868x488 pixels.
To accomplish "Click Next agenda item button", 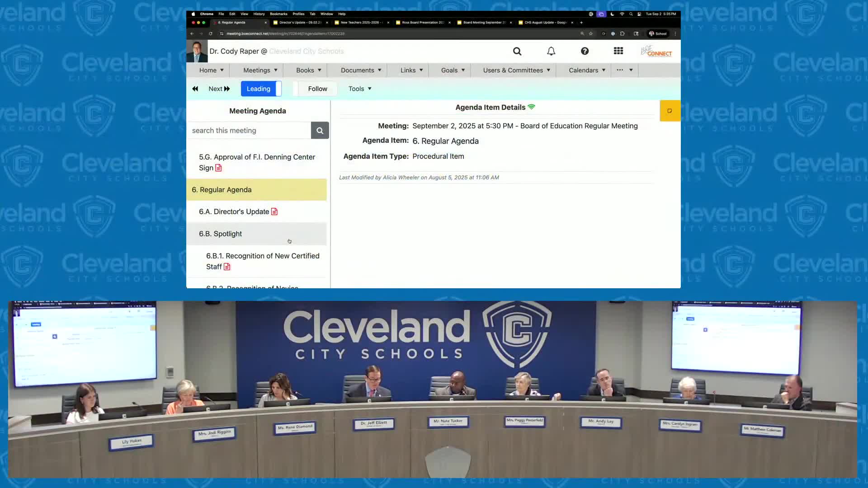I will (x=219, y=89).
